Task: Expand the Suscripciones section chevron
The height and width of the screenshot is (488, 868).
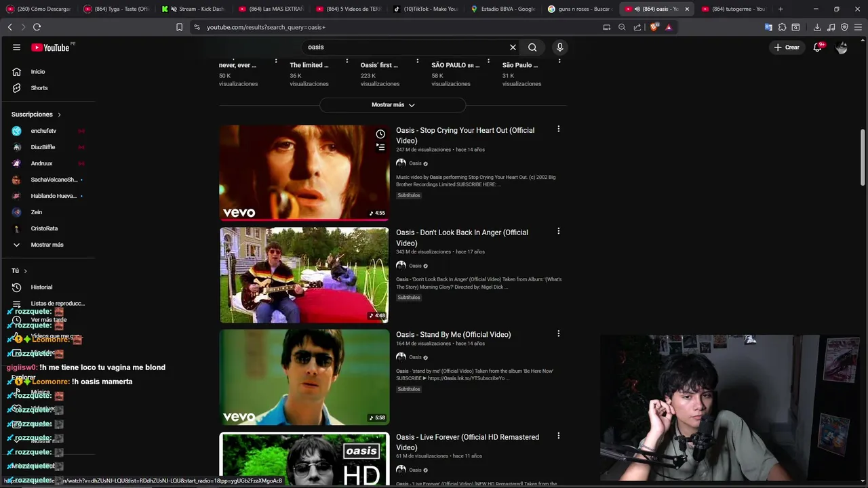Action: (59, 115)
